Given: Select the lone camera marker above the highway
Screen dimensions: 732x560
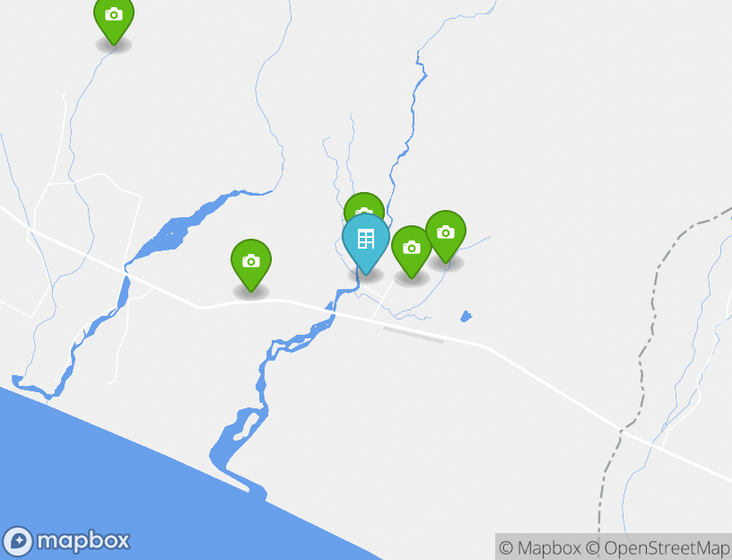Looking at the screenshot, I should (251, 265).
